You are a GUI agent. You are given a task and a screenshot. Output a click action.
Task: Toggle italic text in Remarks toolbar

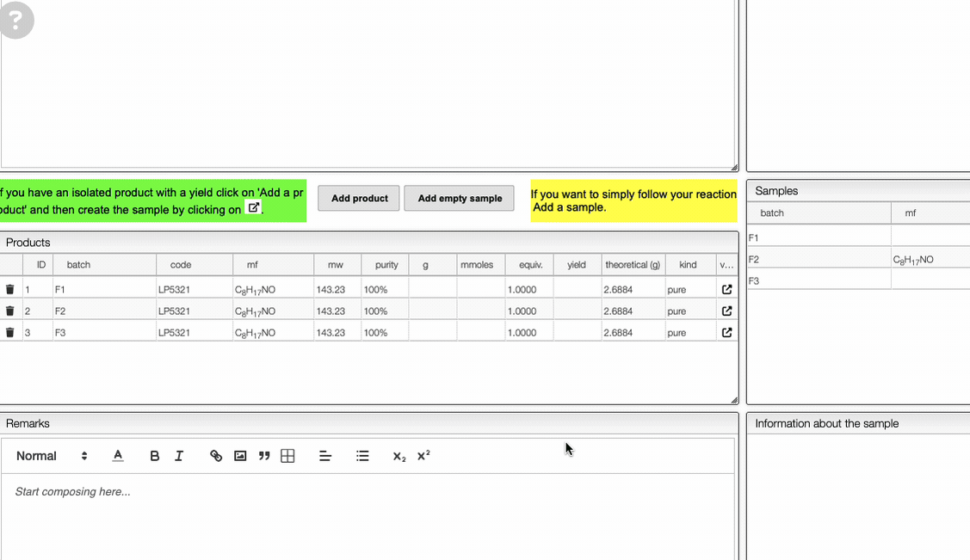coord(179,456)
